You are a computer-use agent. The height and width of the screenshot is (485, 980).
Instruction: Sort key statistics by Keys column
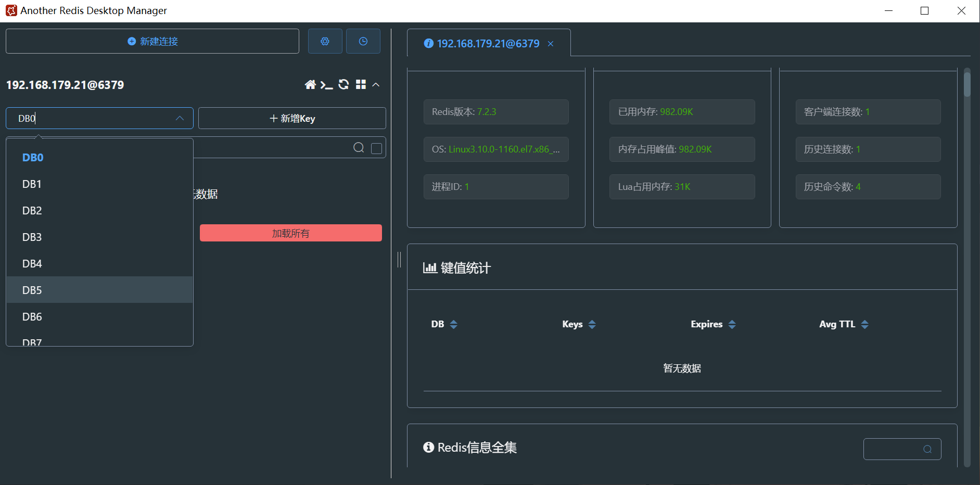point(592,324)
